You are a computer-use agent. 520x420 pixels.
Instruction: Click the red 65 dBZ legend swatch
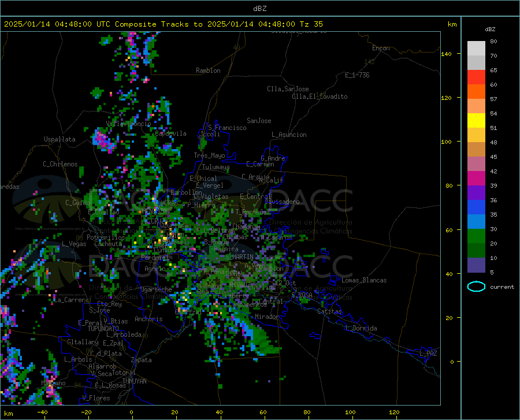click(x=476, y=77)
